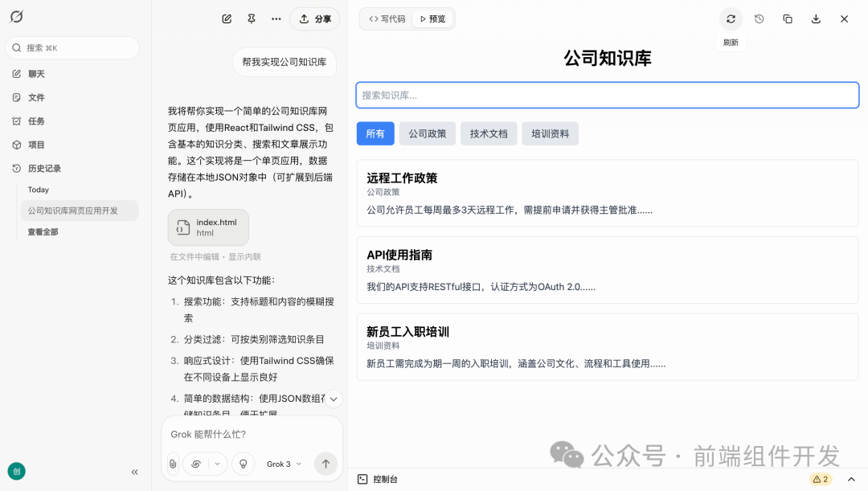
Task: Download the generated file via download icon
Action: pyautogui.click(x=815, y=18)
